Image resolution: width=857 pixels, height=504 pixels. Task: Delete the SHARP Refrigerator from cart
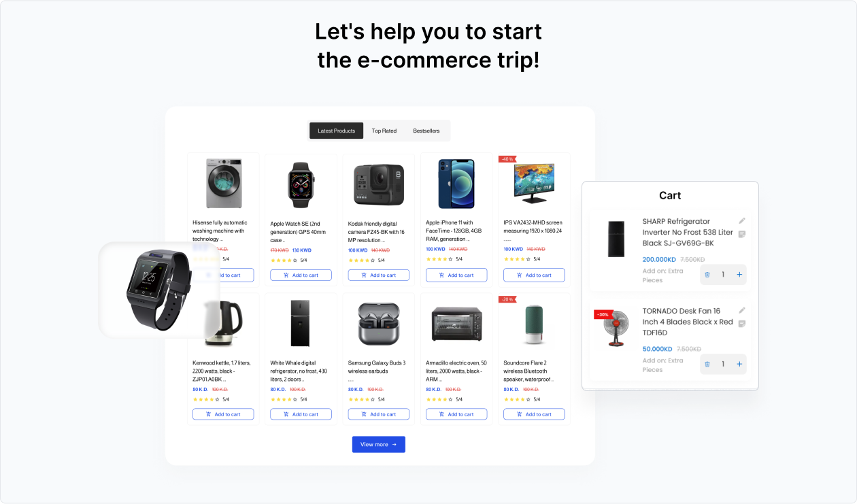point(707,275)
